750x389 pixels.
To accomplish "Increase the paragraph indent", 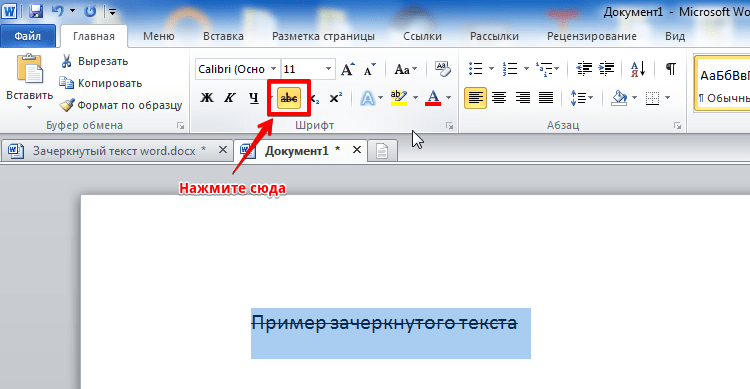I will pos(607,69).
